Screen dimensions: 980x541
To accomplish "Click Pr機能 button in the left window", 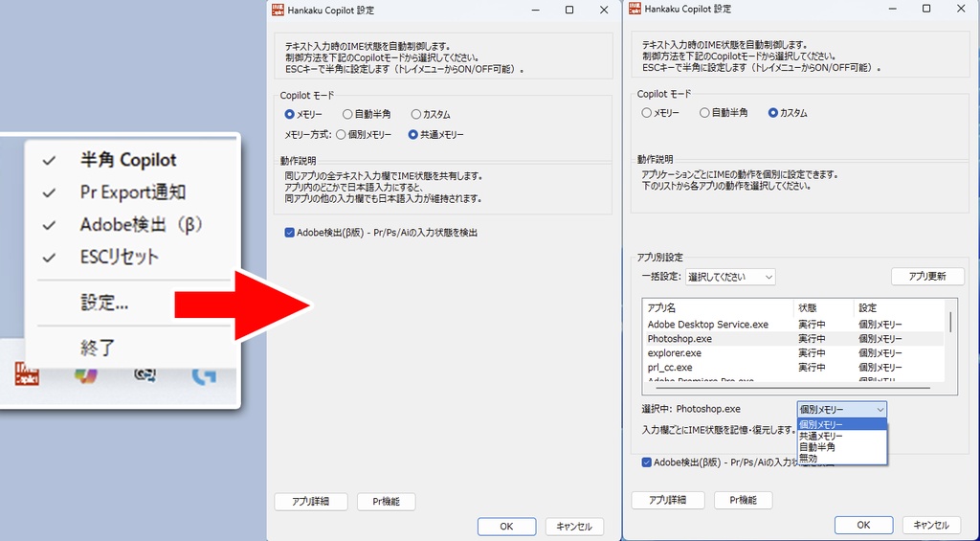I will tap(387, 502).
